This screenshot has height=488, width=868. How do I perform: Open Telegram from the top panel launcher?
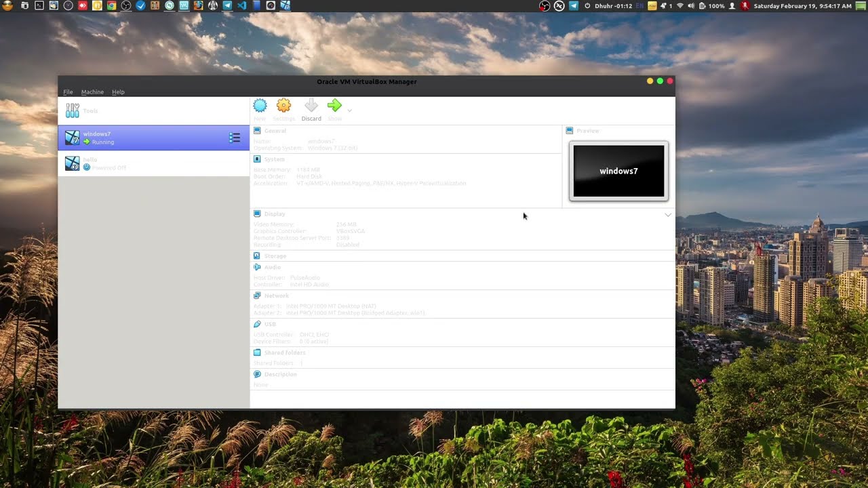point(227,5)
